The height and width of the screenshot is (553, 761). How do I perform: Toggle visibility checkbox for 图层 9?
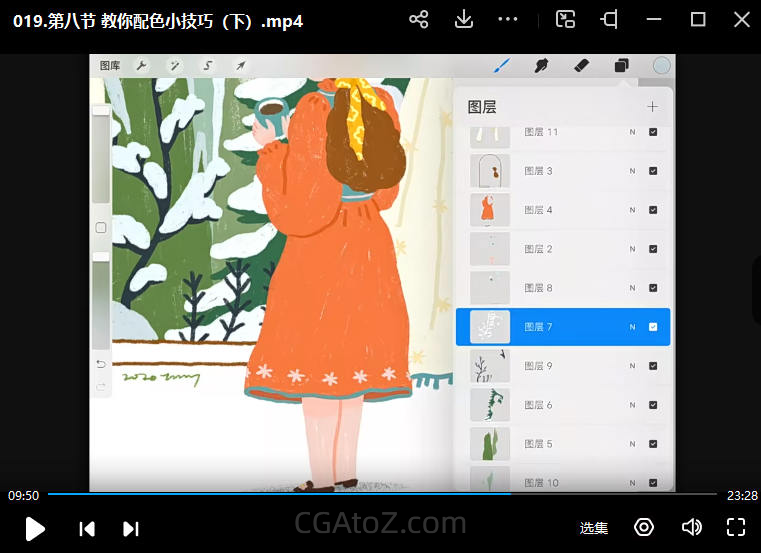(653, 366)
